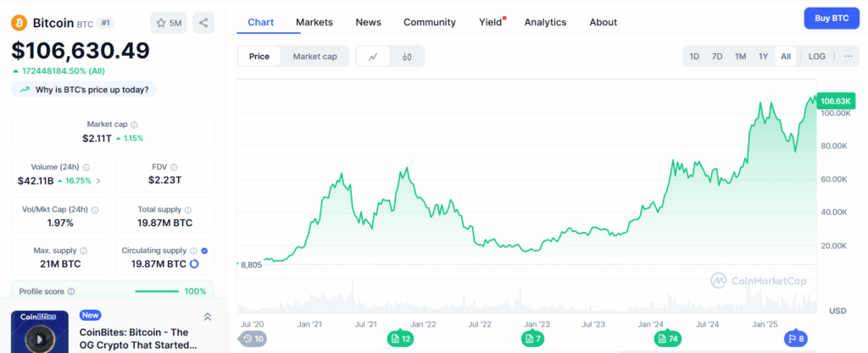Image resolution: width=868 pixels, height=353 pixels.
Task: Click the Buy BTC button
Action: click(x=832, y=19)
